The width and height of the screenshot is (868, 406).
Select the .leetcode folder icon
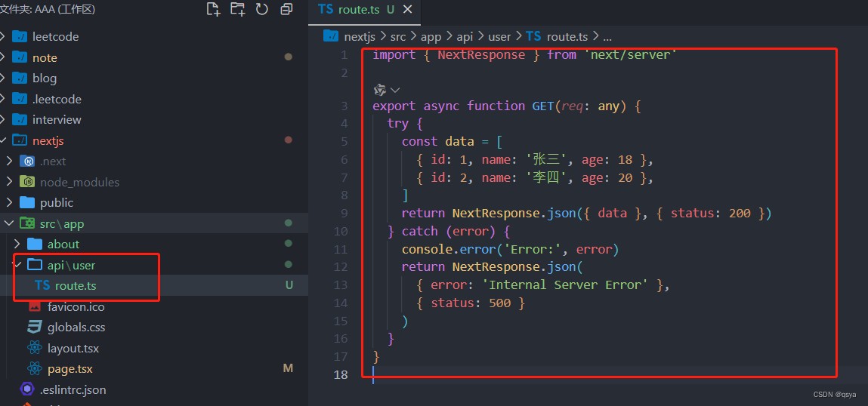point(20,99)
